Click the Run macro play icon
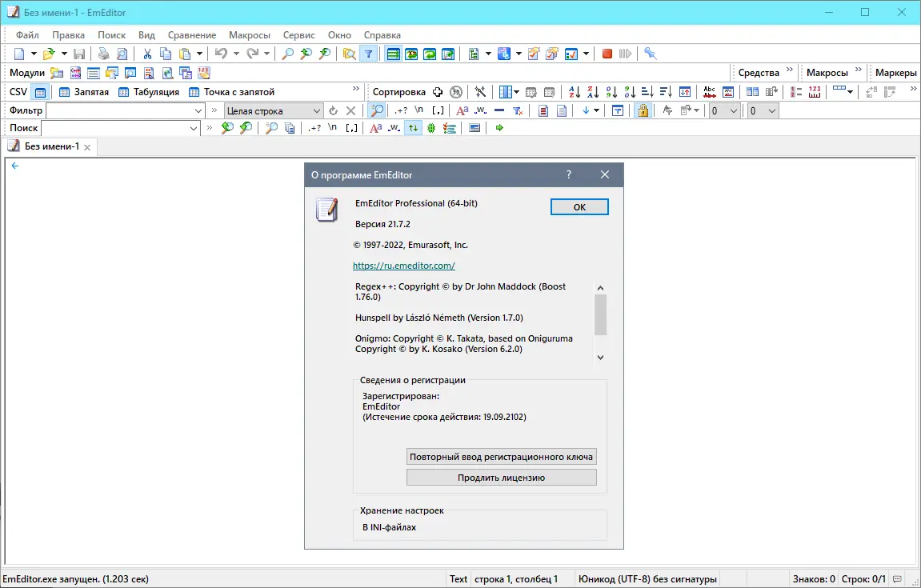Image resolution: width=921 pixels, height=588 pixels. tap(626, 54)
